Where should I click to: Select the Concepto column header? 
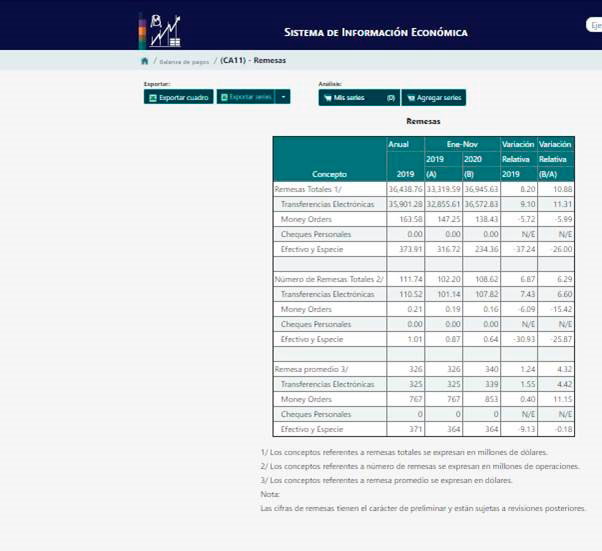(329, 174)
